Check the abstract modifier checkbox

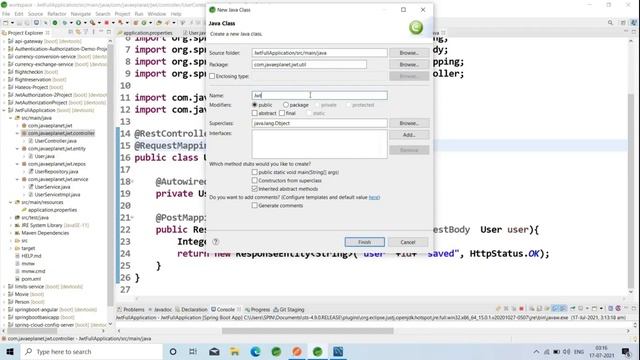pyautogui.click(x=255, y=113)
